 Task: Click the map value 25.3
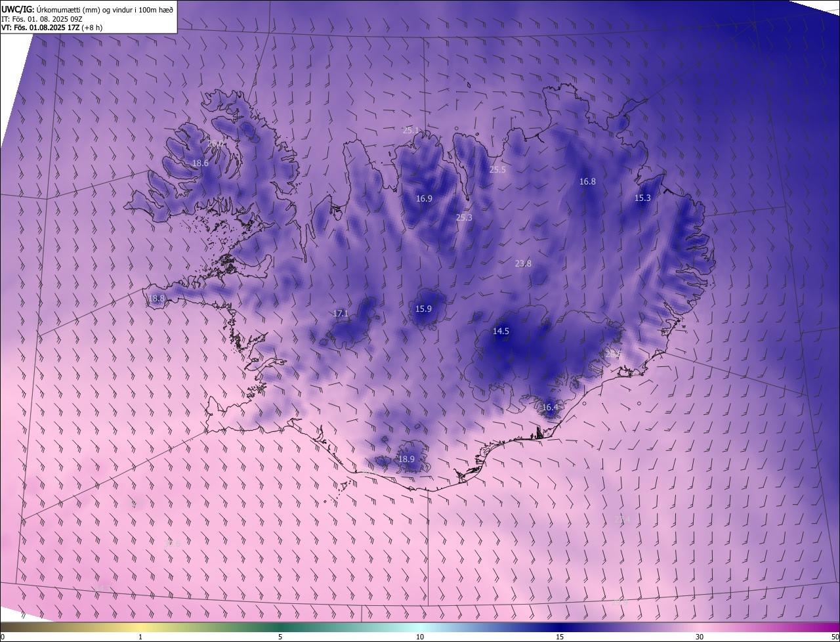[x=464, y=217]
